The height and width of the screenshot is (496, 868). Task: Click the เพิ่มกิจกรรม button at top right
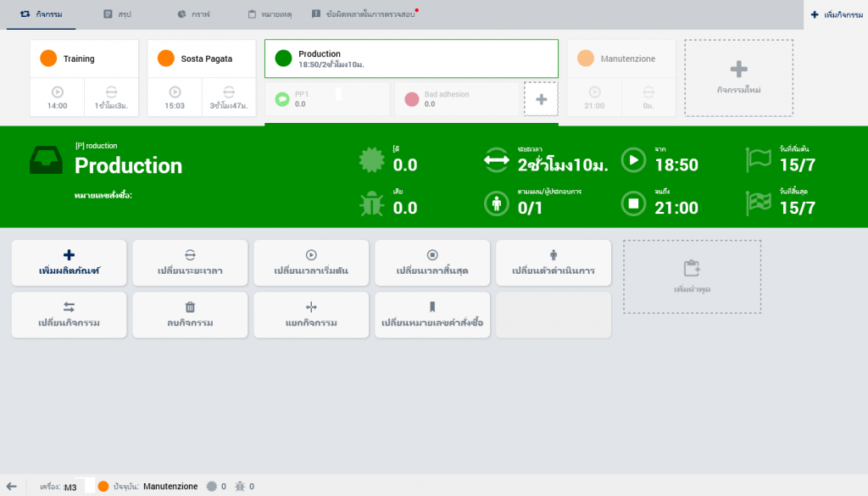[x=836, y=14]
